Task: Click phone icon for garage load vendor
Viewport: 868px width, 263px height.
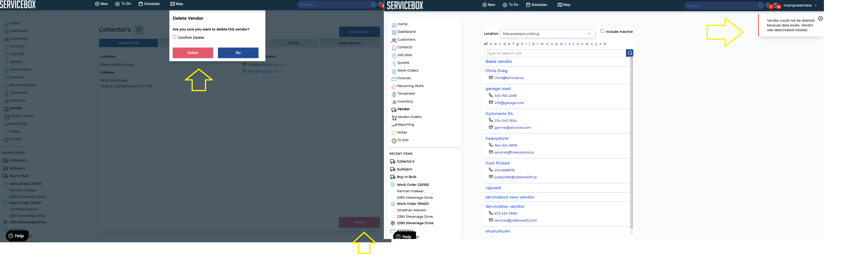Action: [x=491, y=96]
